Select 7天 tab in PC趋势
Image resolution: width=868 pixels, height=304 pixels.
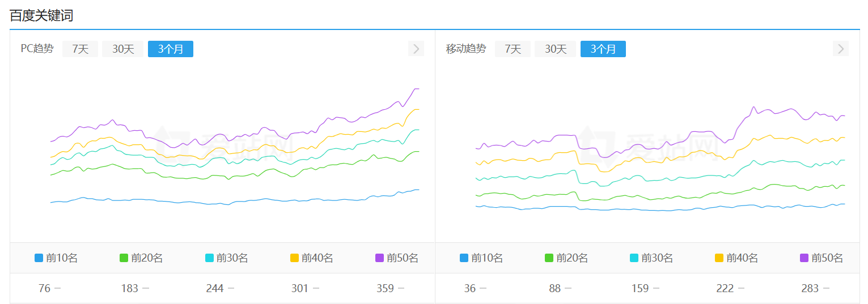tap(80, 49)
